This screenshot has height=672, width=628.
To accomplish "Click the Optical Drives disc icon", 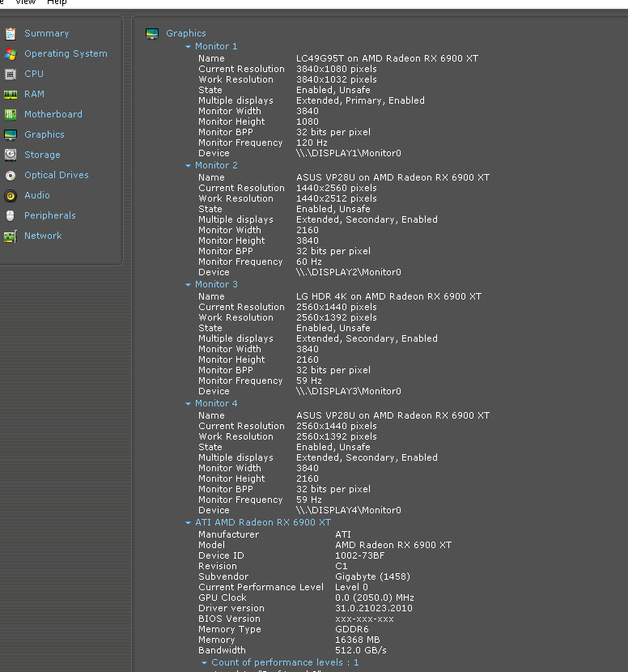I will click(x=11, y=175).
